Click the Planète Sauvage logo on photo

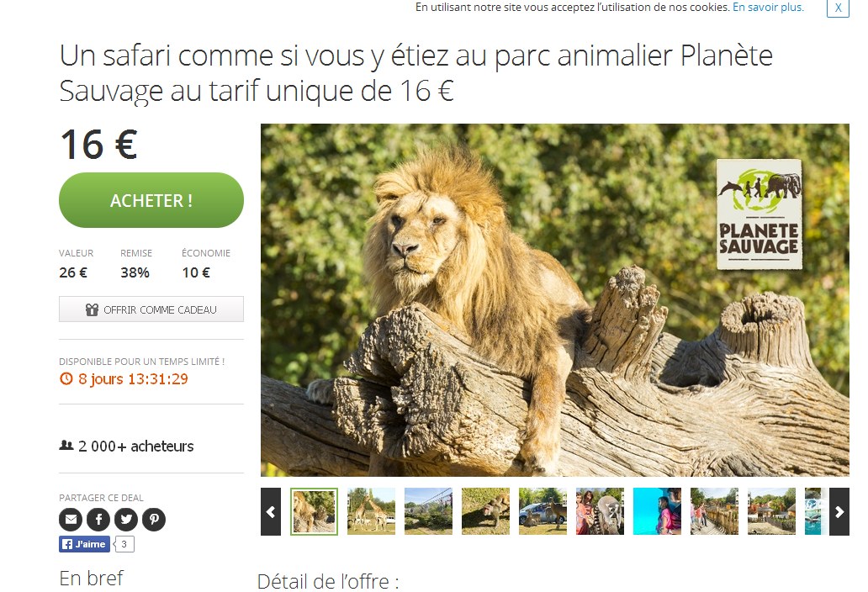(759, 214)
